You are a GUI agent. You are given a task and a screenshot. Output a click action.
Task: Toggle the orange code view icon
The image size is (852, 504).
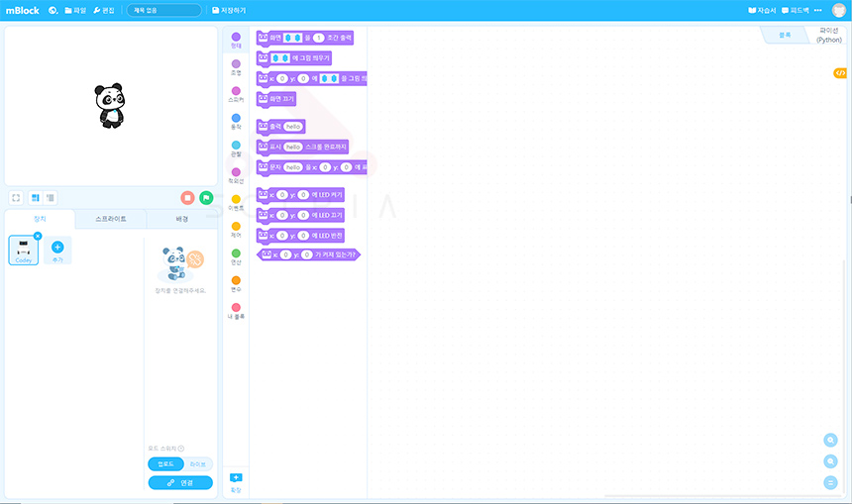tap(840, 72)
